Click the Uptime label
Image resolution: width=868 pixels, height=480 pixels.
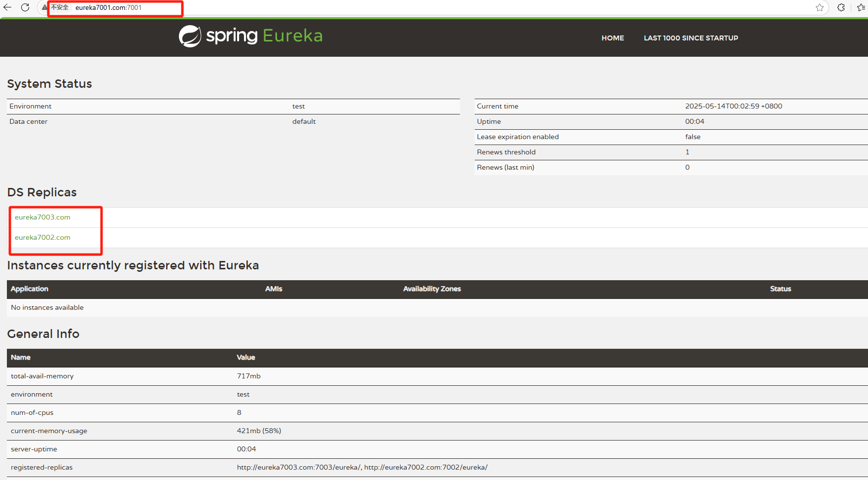pos(488,121)
